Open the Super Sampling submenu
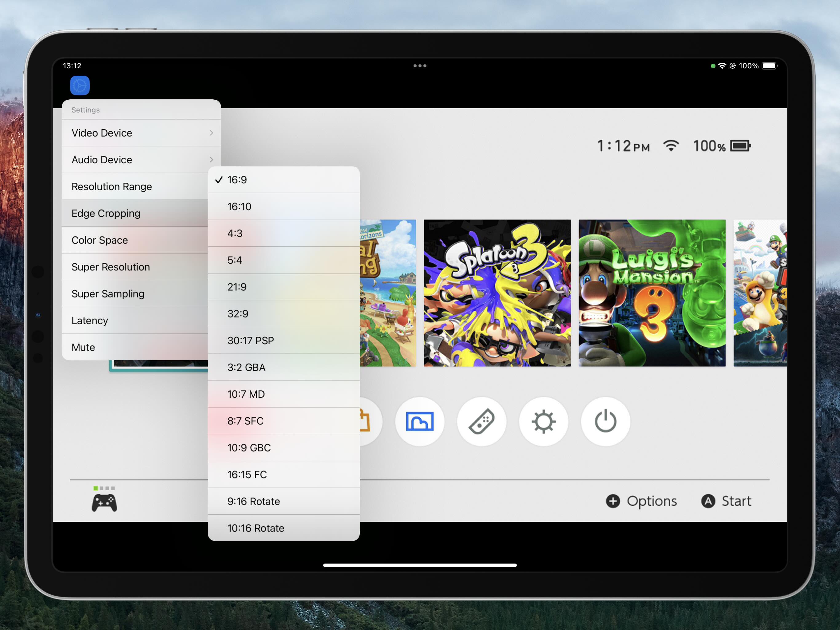840x630 pixels. click(x=135, y=294)
